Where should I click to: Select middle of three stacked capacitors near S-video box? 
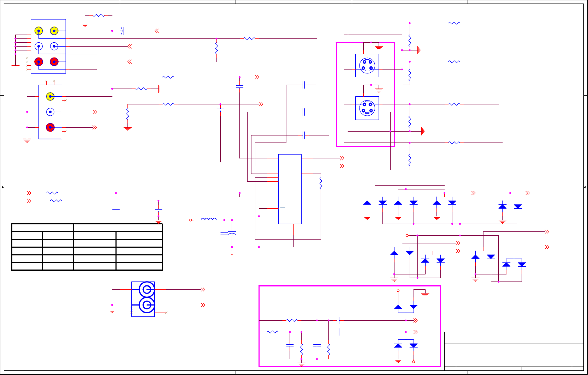click(304, 112)
